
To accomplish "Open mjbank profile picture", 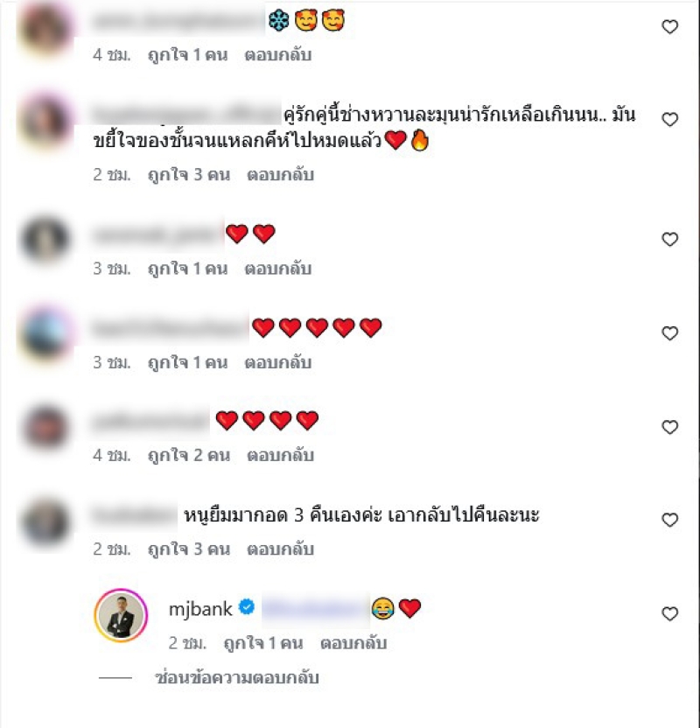I will pyautogui.click(x=121, y=616).
